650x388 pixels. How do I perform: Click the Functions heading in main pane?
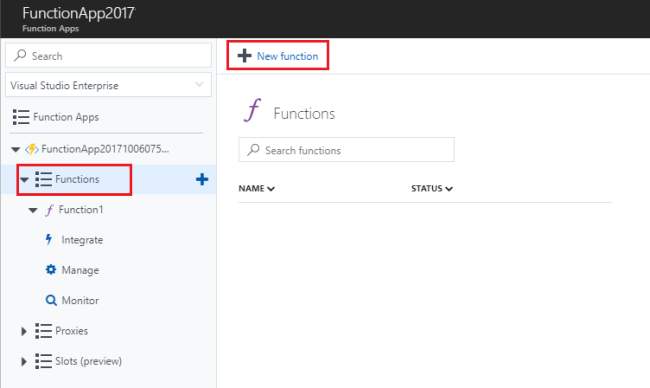(x=304, y=114)
